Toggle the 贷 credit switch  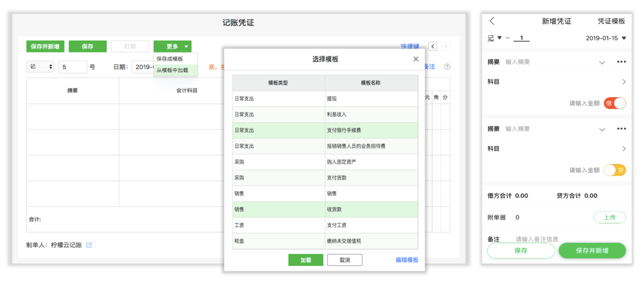tap(615, 170)
